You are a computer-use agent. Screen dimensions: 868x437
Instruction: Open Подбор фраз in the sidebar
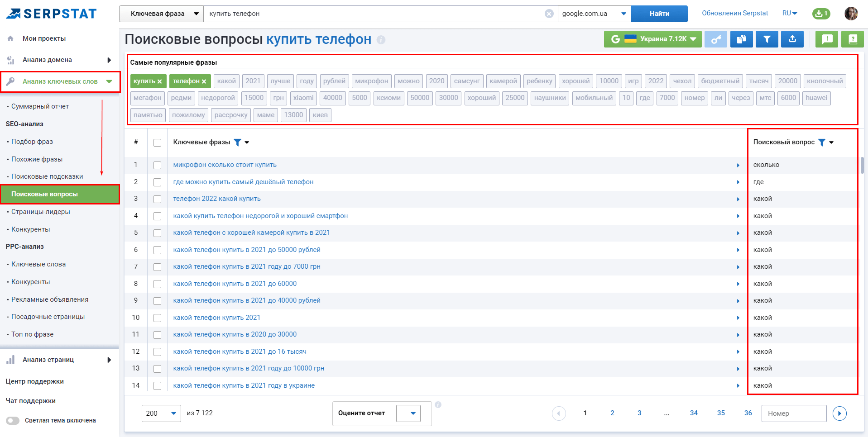(32, 142)
